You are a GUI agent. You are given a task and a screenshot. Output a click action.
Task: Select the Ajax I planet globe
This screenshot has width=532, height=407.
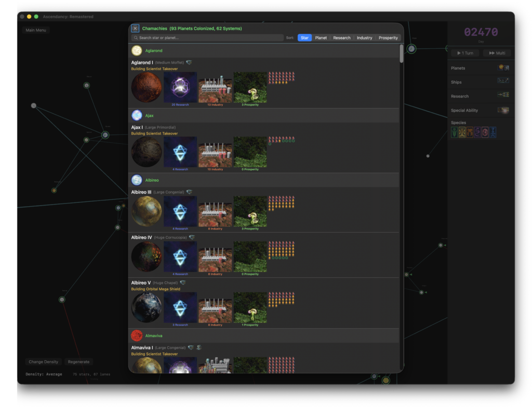147,152
